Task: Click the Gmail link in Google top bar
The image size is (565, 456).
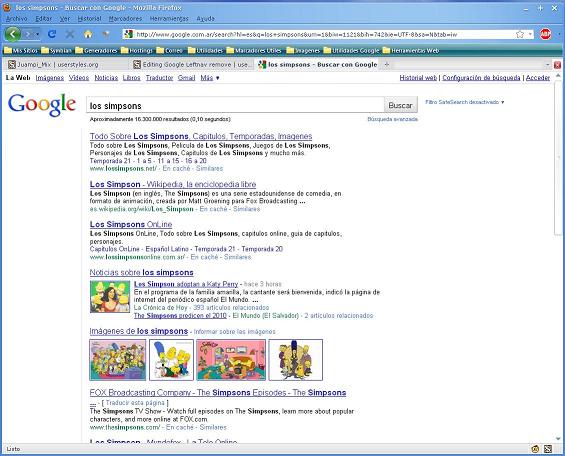Action: pyautogui.click(x=186, y=78)
